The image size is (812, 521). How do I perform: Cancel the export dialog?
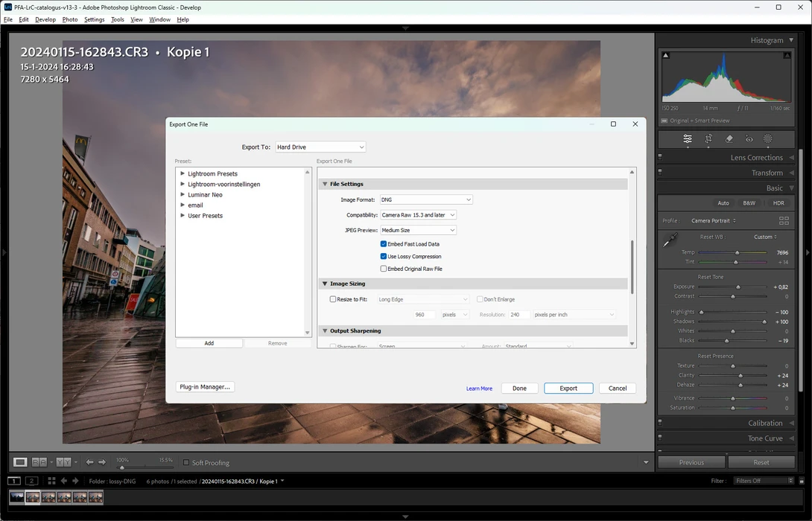click(618, 388)
